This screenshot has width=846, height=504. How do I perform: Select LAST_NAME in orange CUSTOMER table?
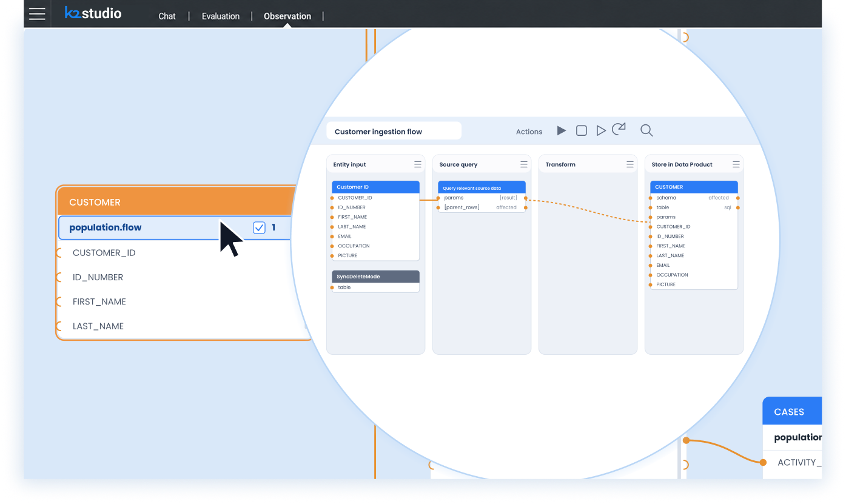click(98, 326)
